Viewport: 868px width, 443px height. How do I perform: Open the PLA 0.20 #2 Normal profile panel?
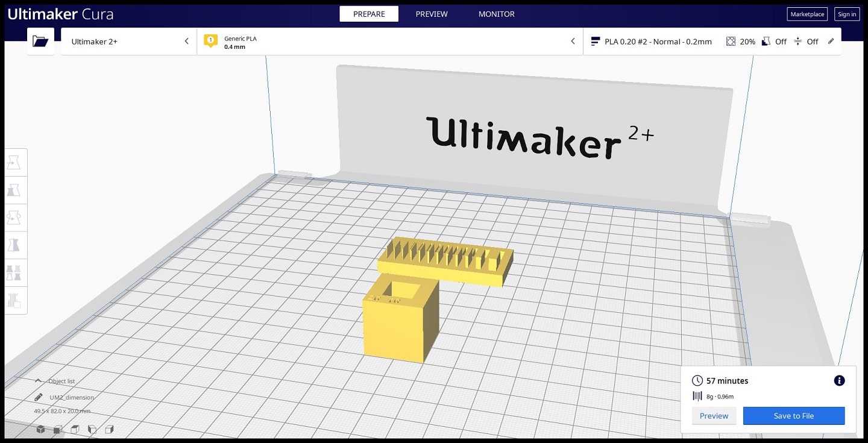(x=712, y=41)
